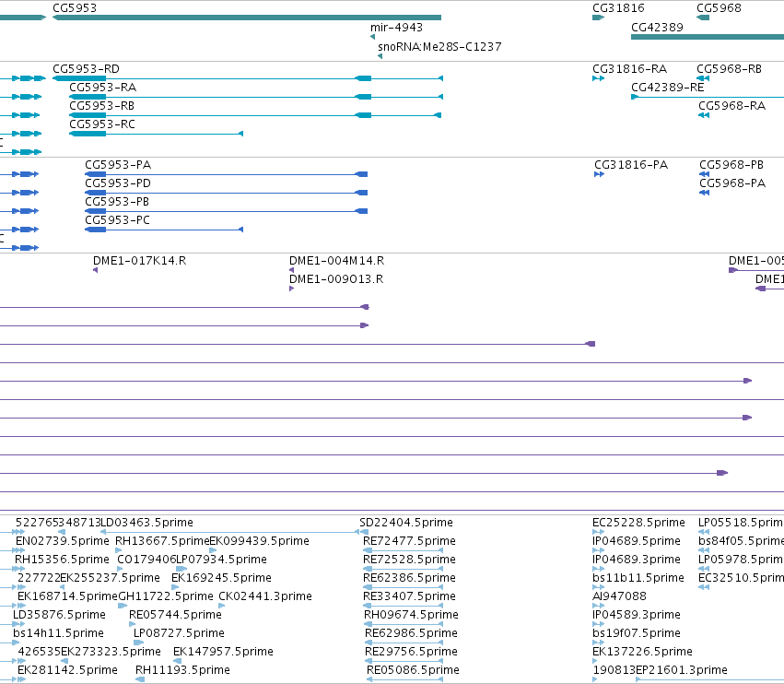This screenshot has width=784, height=684.
Task: Select protein CG5953-PB
Action: pyautogui.click(x=117, y=202)
